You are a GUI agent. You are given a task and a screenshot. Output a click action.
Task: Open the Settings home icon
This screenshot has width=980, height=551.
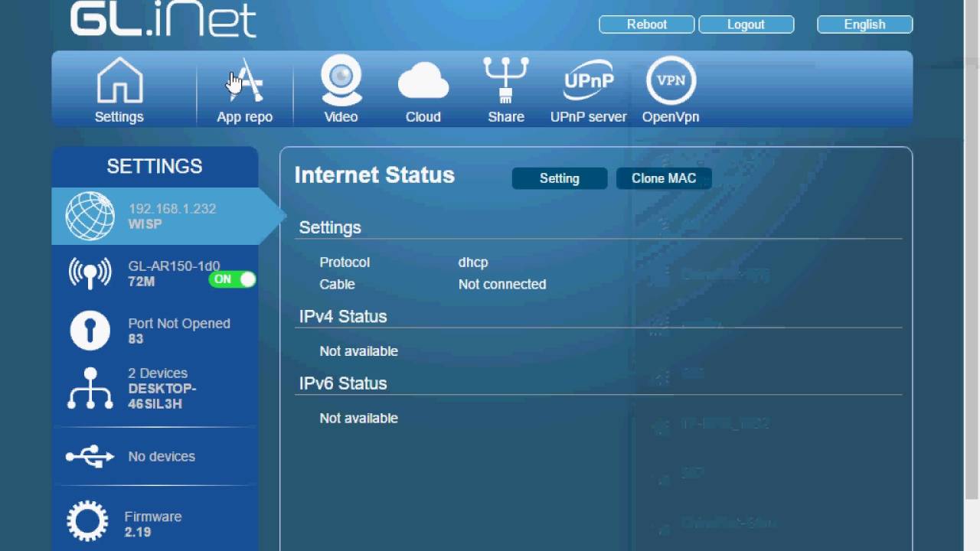tap(119, 81)
